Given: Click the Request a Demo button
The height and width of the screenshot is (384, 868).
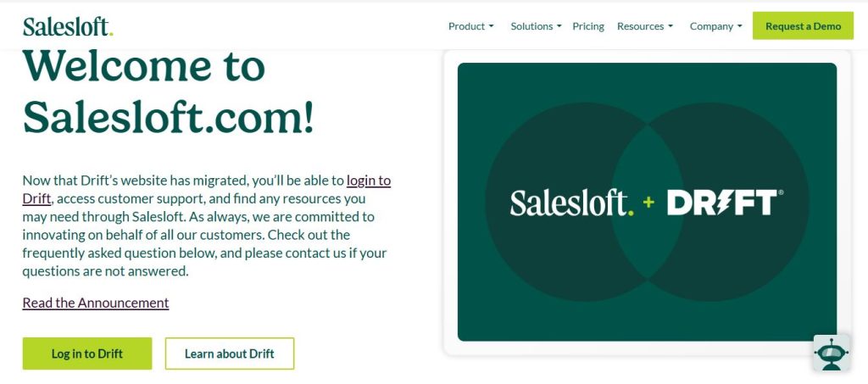Looking at the screenshot, I should point(803,26).
